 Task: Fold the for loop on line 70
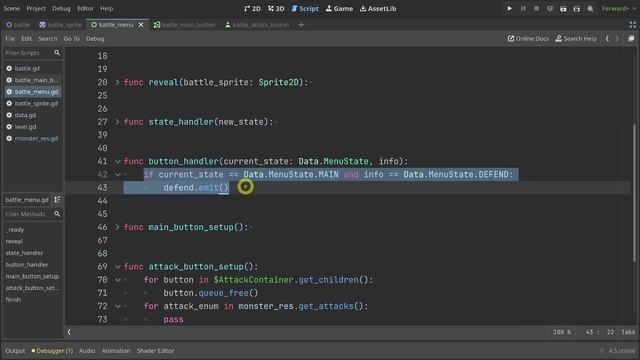click(x=118, y=280)
